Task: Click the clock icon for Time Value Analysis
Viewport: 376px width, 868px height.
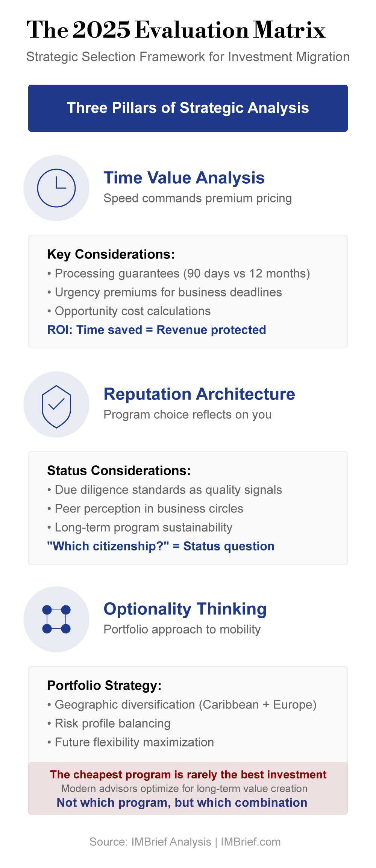Action: point(56,188)
